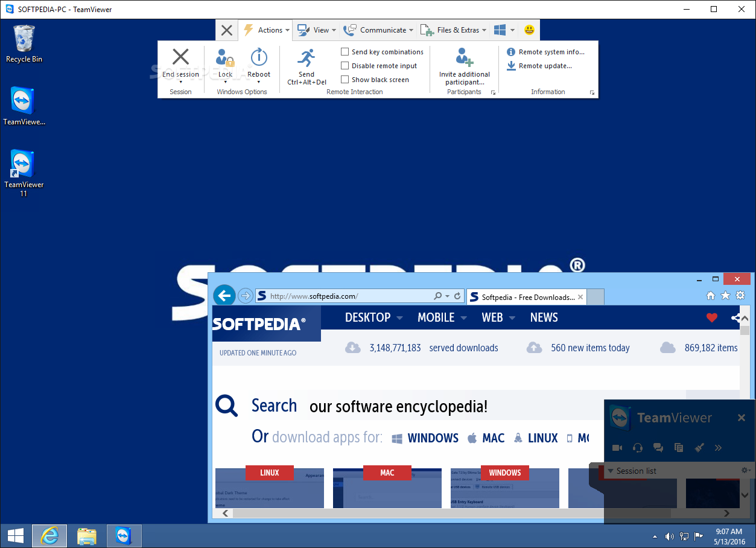Viewport: 756px width, 548px height.
Task: Expand the Reboot dropdown arrow
Action: [x=259, y=82]
